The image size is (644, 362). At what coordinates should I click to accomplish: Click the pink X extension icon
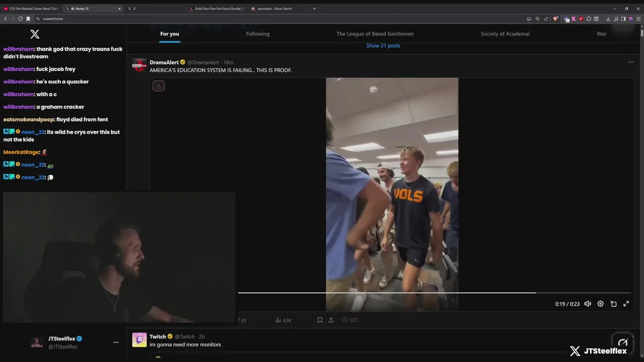click(574, 19)
